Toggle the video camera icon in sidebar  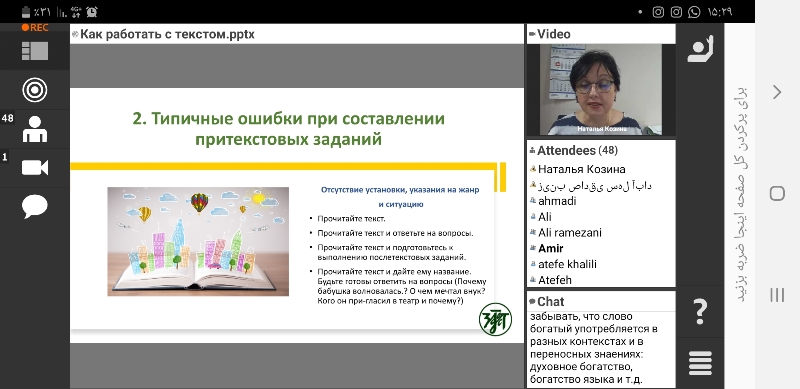pyautogui.click(x=35, y=167)
